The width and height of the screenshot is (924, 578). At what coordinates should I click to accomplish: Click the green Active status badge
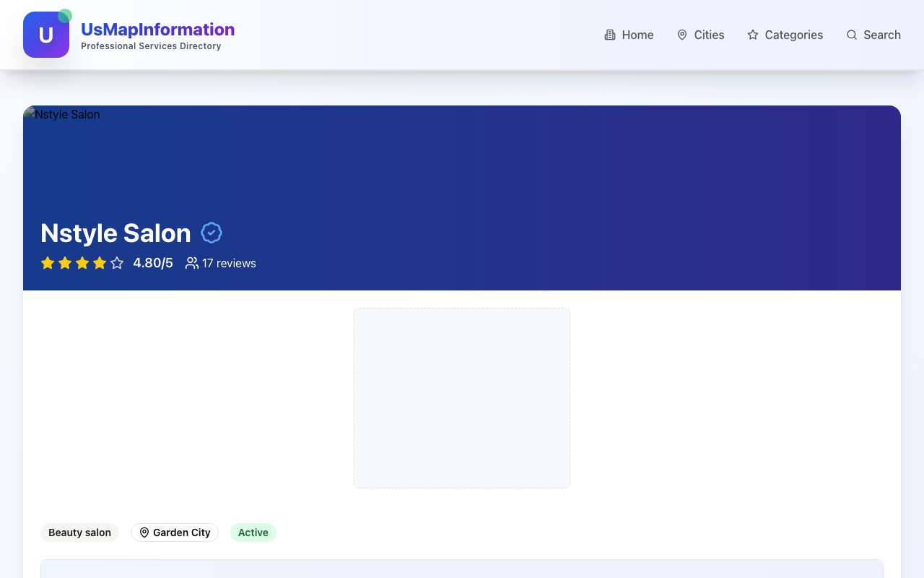pos(253,532)
